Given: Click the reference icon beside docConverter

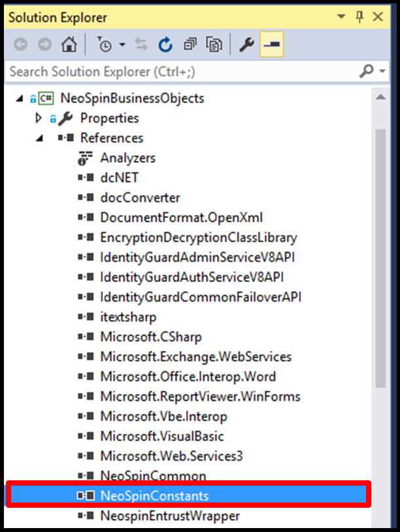Looking at the screenshot, I should [86, 198].
